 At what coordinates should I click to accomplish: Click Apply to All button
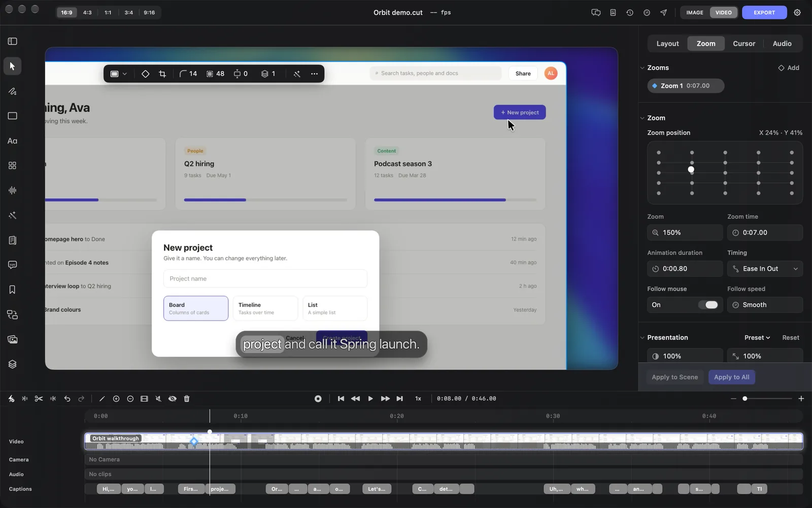tap(731, 377)
